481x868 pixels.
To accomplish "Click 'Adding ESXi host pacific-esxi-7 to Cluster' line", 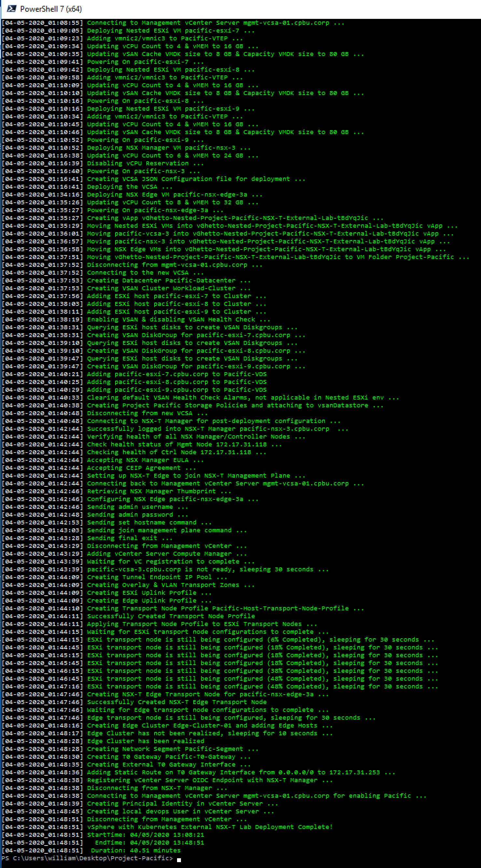I will point(134,296).
